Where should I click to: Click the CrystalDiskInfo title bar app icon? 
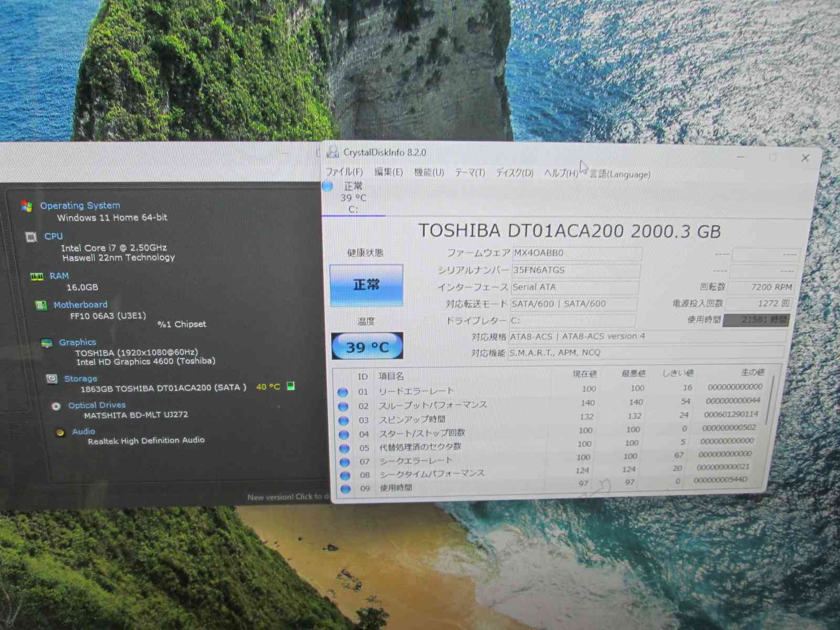pos(332,153)
